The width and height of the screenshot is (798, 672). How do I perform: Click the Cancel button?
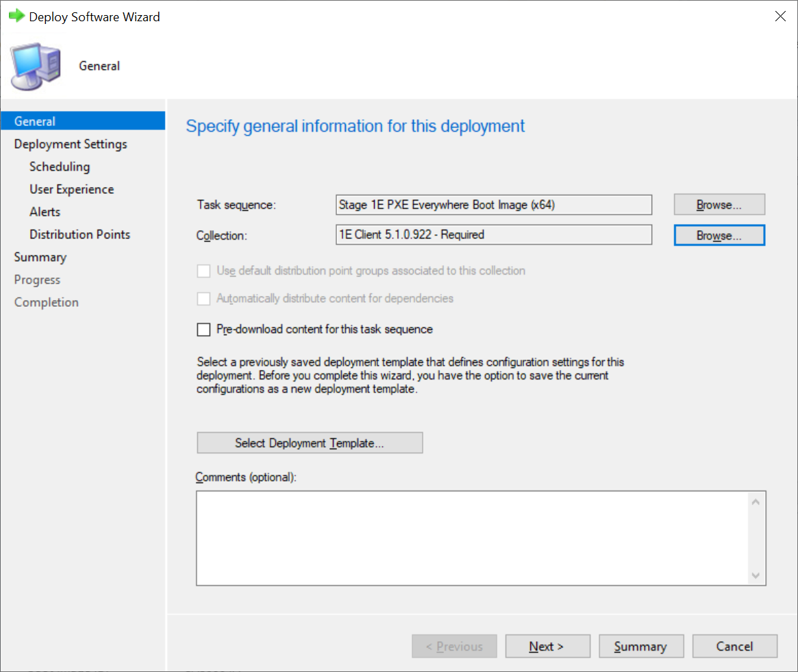(x=734, y=646)
